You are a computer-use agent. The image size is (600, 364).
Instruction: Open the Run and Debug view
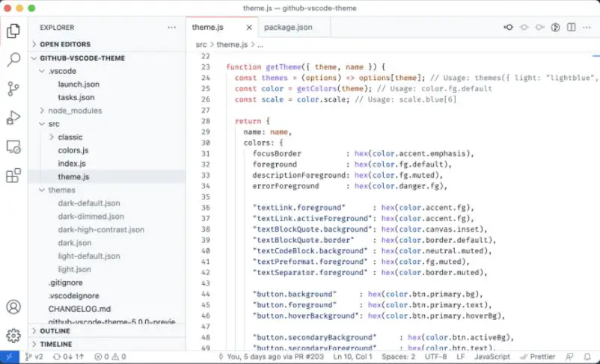(x=13, y=118)
